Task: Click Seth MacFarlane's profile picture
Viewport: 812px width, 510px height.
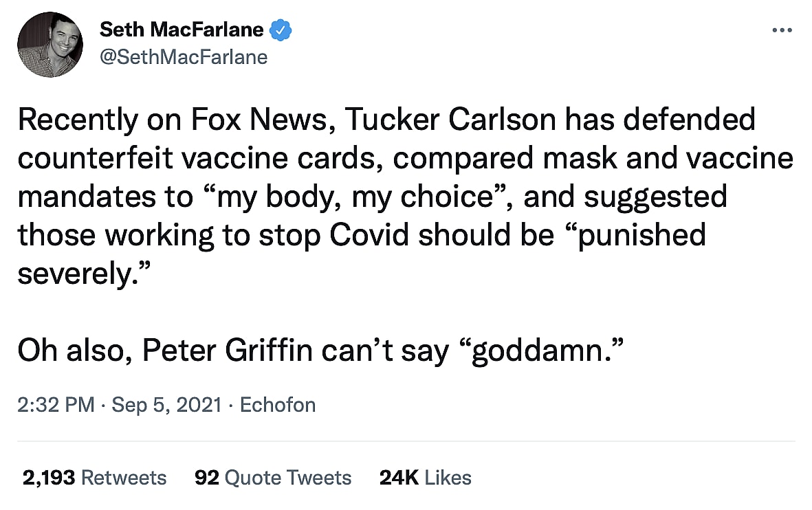Action: point(50,44)
